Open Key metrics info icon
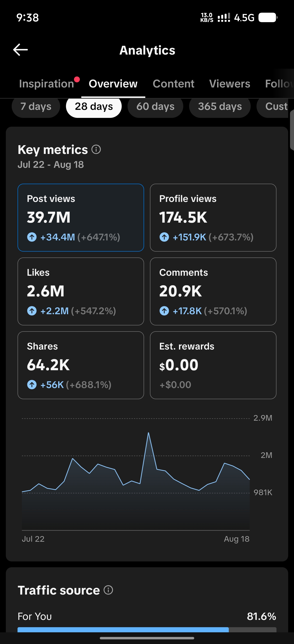Screen dimensions: 294x644 pos(96,150)
